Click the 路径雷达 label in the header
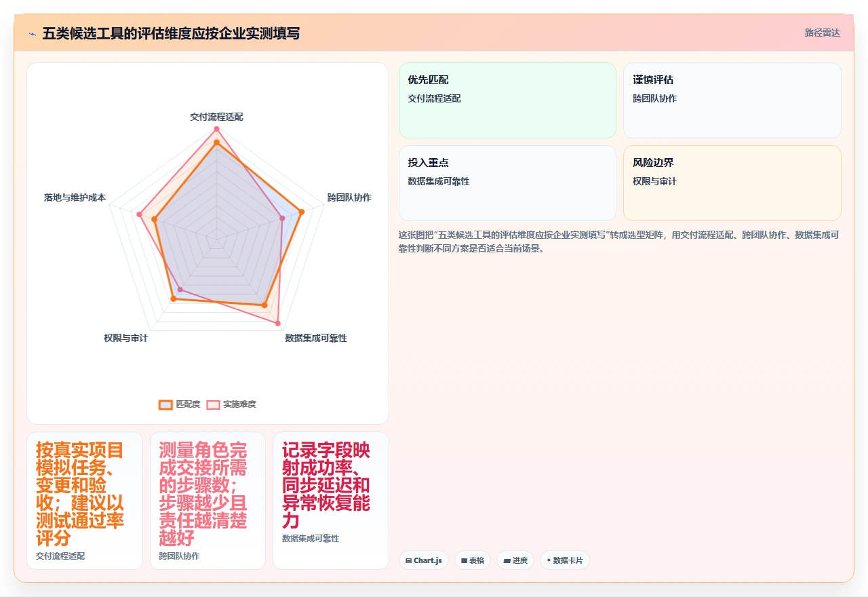Viewport: 868px width, 597px height. (x=822, y=33)
